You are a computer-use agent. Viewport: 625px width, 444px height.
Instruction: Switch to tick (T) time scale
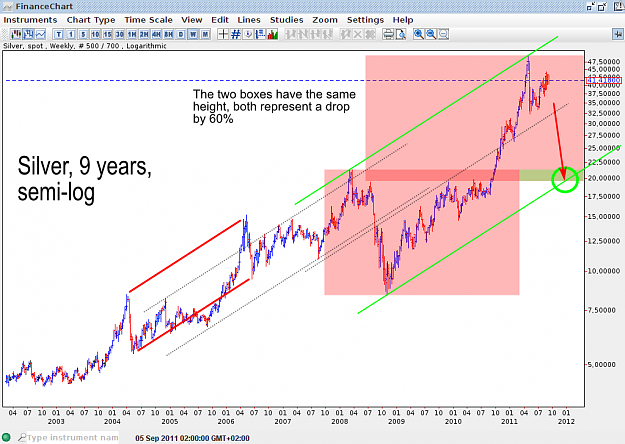click(x=59, y=35)
